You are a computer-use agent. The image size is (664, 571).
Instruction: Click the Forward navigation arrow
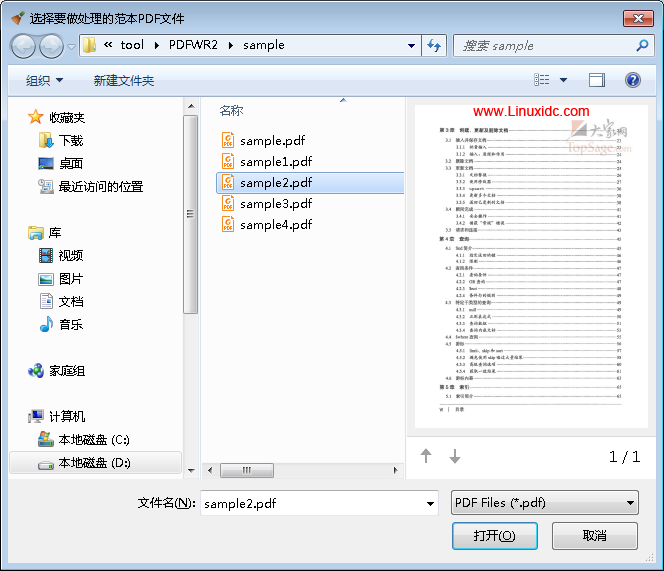click(x=51, y=46)
